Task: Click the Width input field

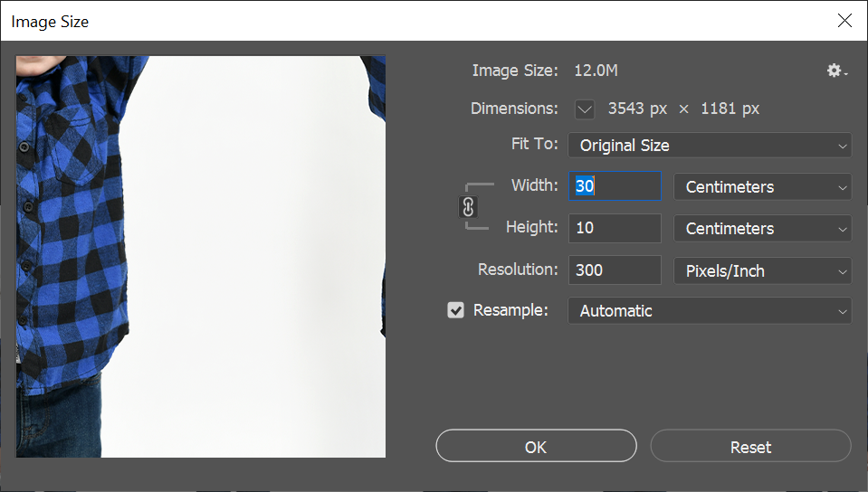Action: click(x=615, y=187)
